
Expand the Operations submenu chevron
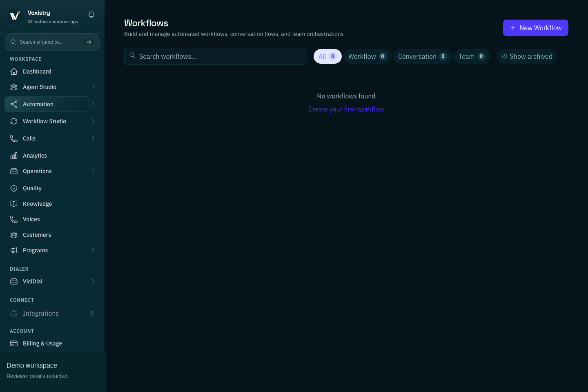click(x=94, y=171)
